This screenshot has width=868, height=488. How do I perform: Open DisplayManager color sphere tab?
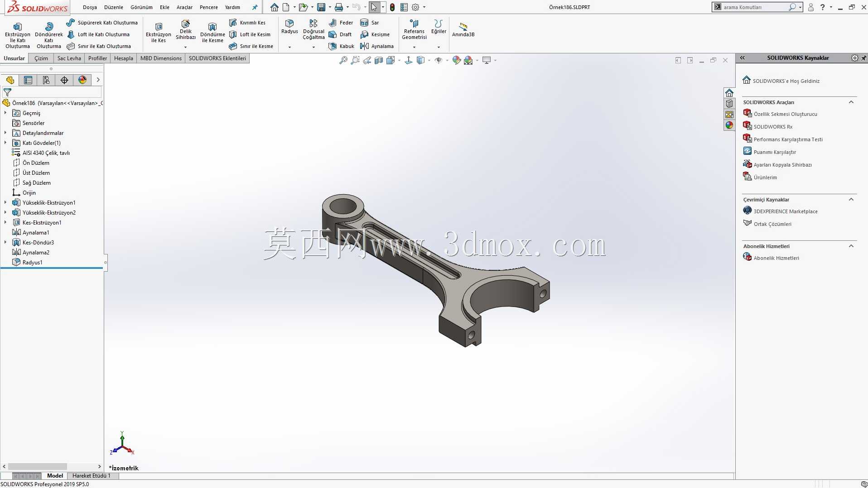(x=82, y=80)
